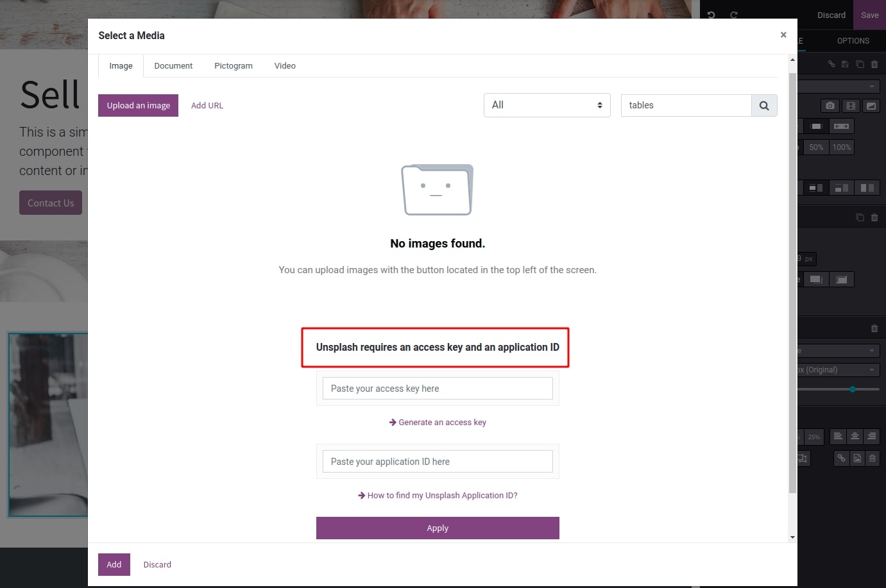This screenshot has height=588, width=886.
Task: Click the access key input field
Action: (438, 388)
